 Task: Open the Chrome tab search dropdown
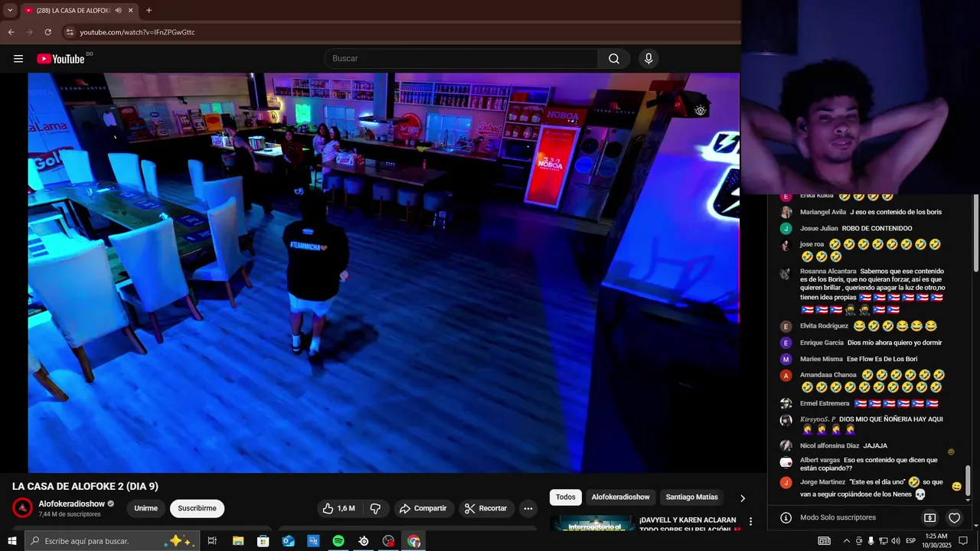10,11
